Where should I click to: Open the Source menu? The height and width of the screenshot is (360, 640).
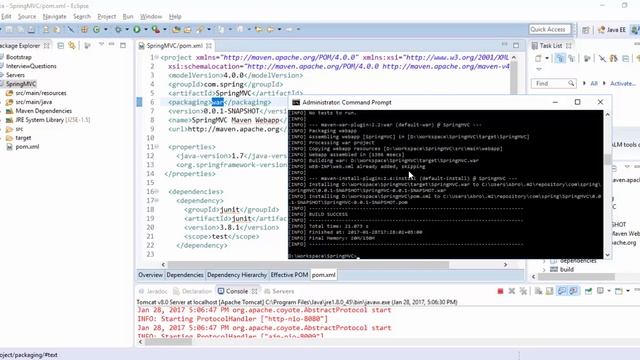point(27,16)
